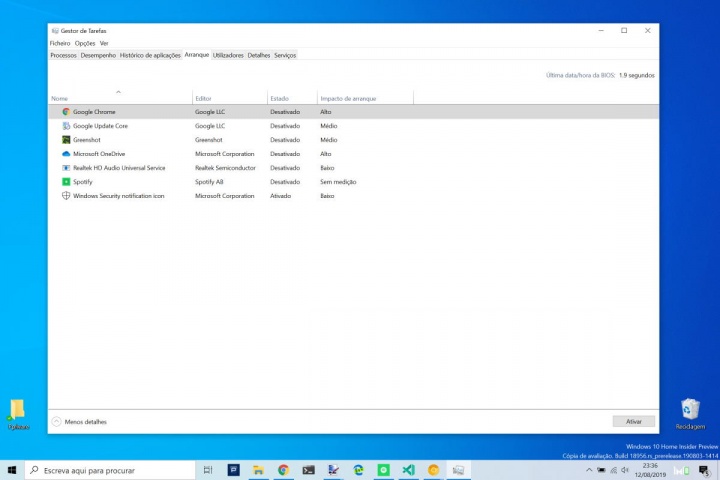Click the Spotify icon in startup list
The height and width of the screenshot is (480, 720).
(66, 182)
